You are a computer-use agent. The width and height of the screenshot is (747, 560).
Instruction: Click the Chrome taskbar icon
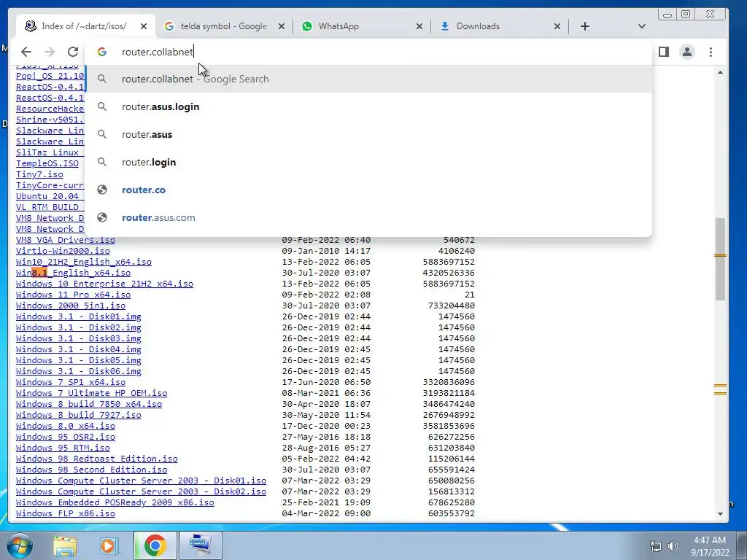click(155, 545)
